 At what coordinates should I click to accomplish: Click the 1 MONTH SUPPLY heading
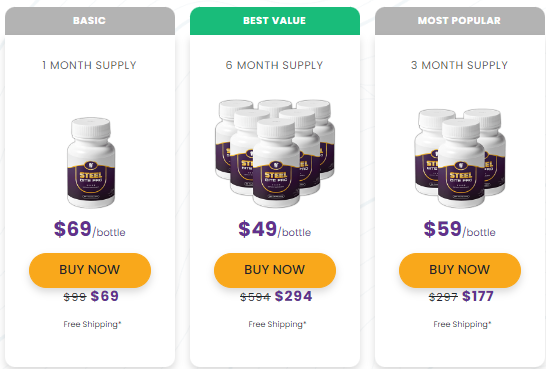click(89, 65)
